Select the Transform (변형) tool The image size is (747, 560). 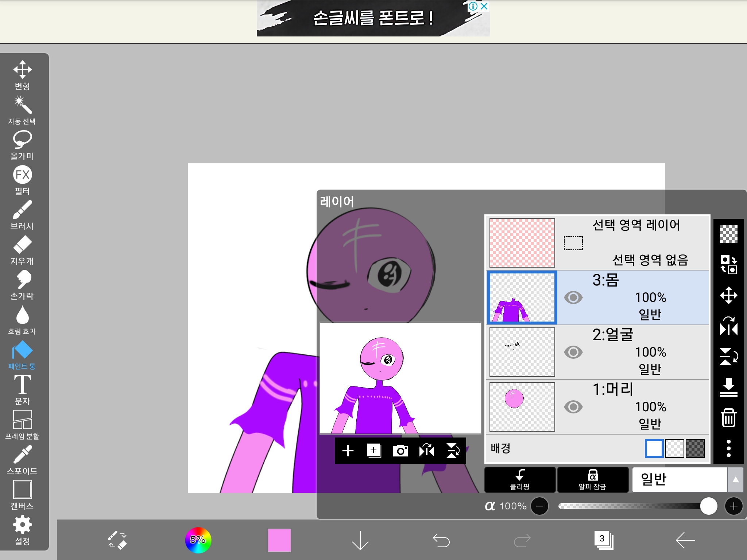[x=22, y=75]
